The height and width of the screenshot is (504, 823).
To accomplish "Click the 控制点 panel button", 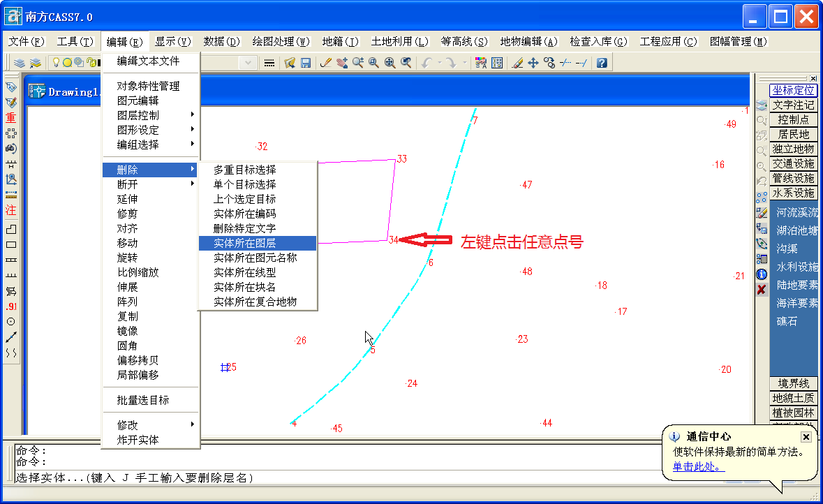I will pyautogui.click(x=793, y=119).
